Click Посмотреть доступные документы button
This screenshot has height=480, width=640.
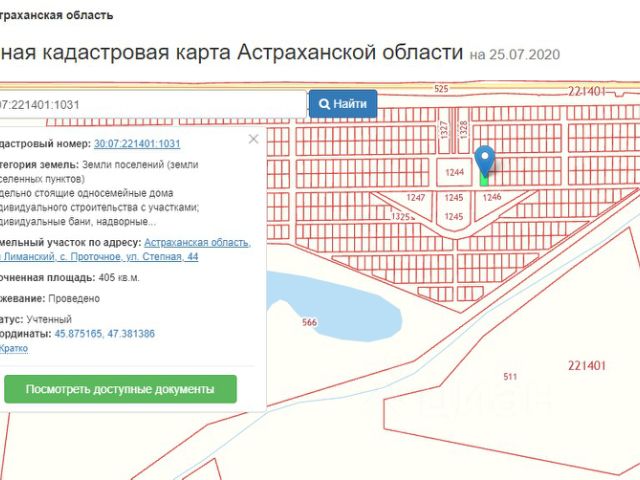tap(120, 389)
